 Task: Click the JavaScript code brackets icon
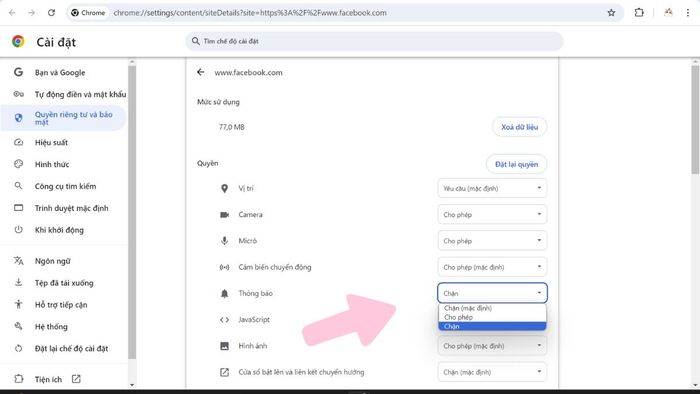click(x=225, y=319)
